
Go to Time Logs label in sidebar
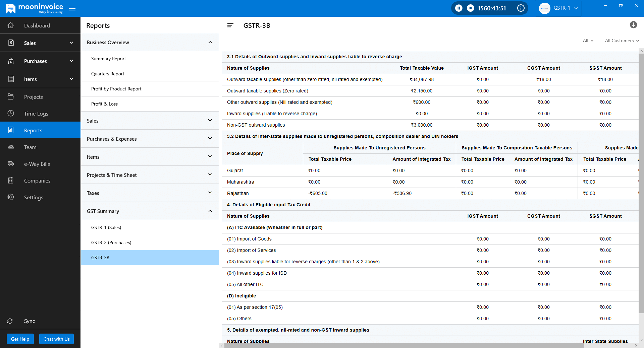[x=36, y=114]
